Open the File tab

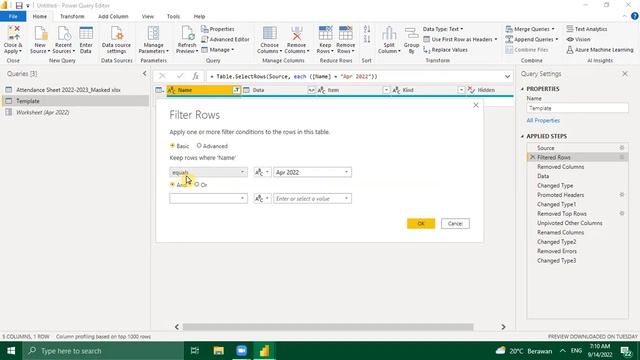13,16
